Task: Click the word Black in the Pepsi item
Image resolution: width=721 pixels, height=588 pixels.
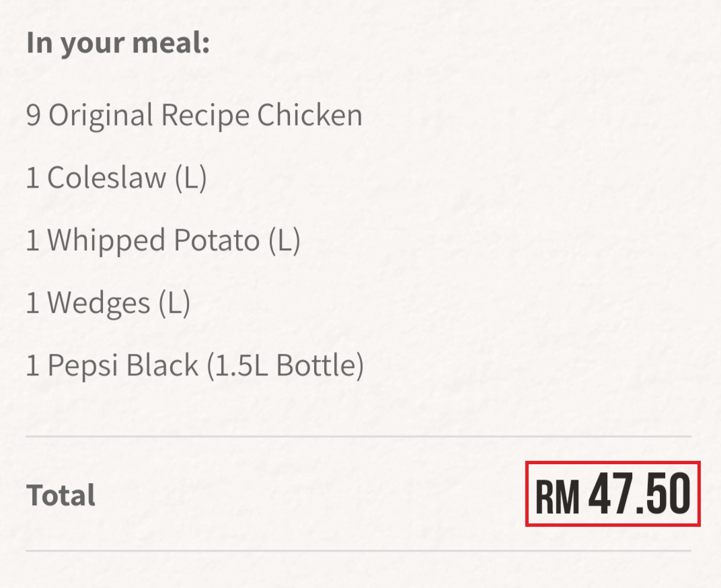Action: point(162,366)
